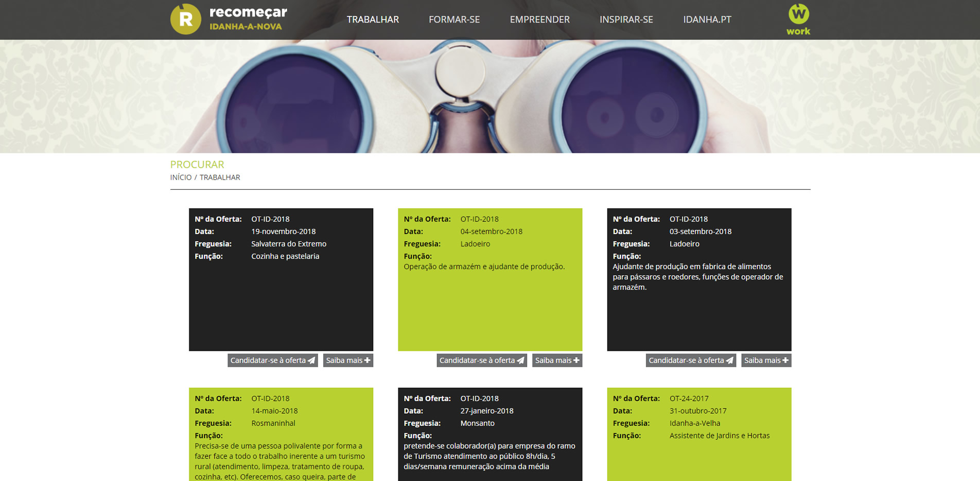Click Saiba mais for 03-setembro-2018 offer
Screen dimensions: 980x481
point(766,361)
